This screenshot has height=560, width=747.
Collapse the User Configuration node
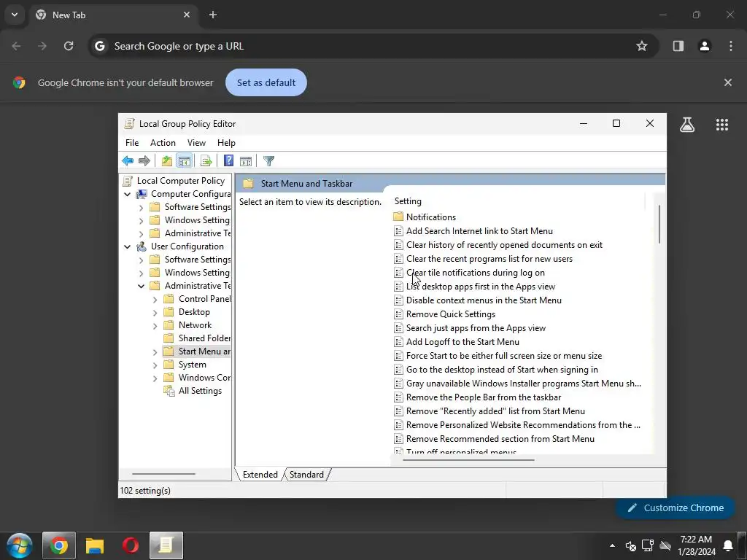[127, 246]
